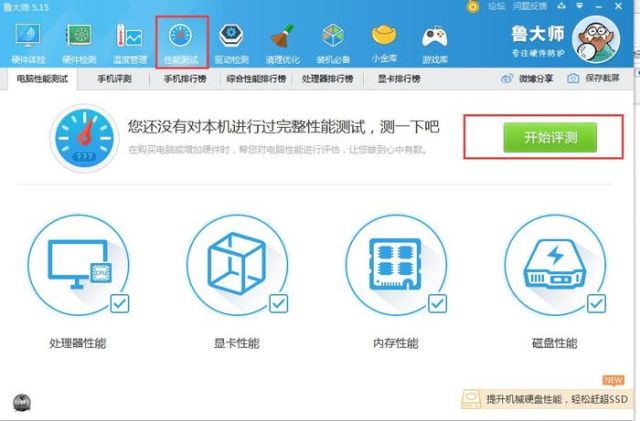This screenshot has width=640, height=421.
Task: Open the 驱动检测 driver detection icon
Action: (x=231, y=44)
